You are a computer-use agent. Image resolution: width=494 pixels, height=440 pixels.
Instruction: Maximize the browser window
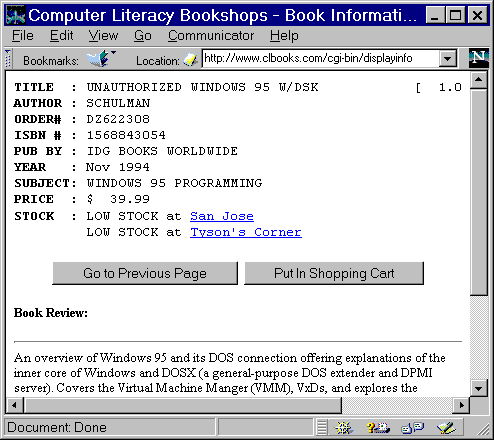click(x=456, y=15)
